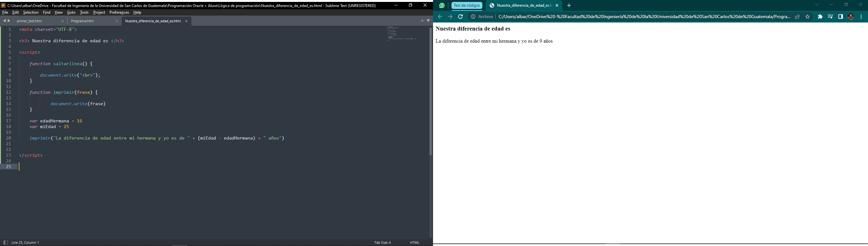Screen dimensions: 868x246
Task: Click the page heading Nuestra diferencia de edad es
Action: coord(473,29)
